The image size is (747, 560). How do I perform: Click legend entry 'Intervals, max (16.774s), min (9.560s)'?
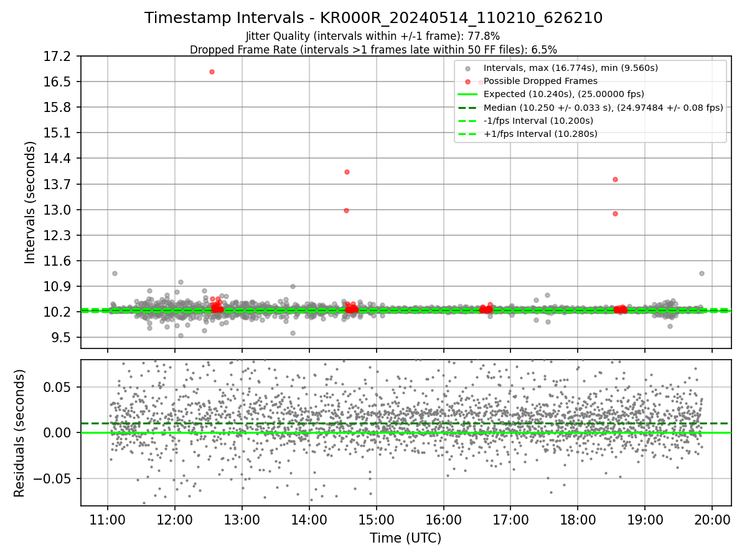pos(571,67)
